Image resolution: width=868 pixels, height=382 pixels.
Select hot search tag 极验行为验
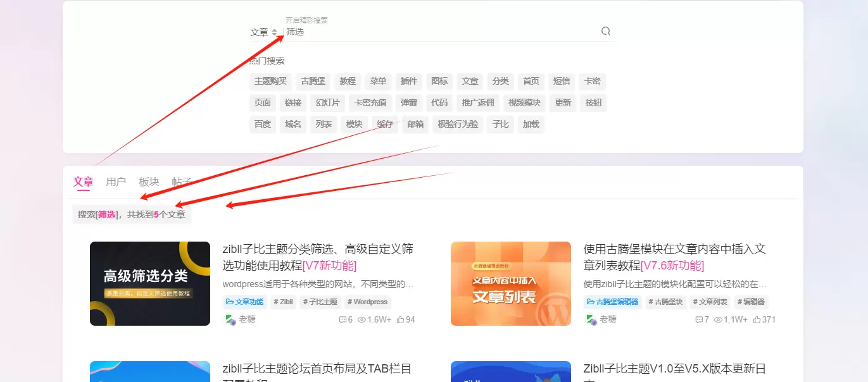click(458, 125)
